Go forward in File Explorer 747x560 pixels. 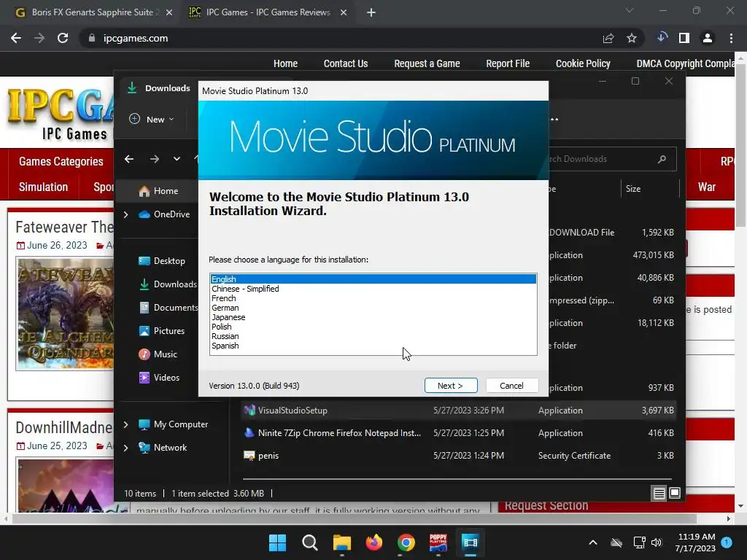pyautogui.click(x=155, y=159)
